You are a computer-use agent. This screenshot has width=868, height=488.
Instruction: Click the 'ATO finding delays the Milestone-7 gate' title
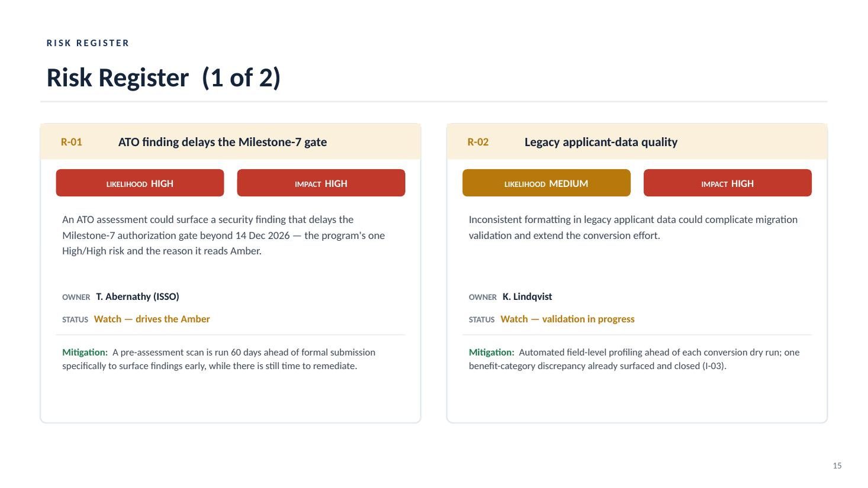(x=223, y=142)
